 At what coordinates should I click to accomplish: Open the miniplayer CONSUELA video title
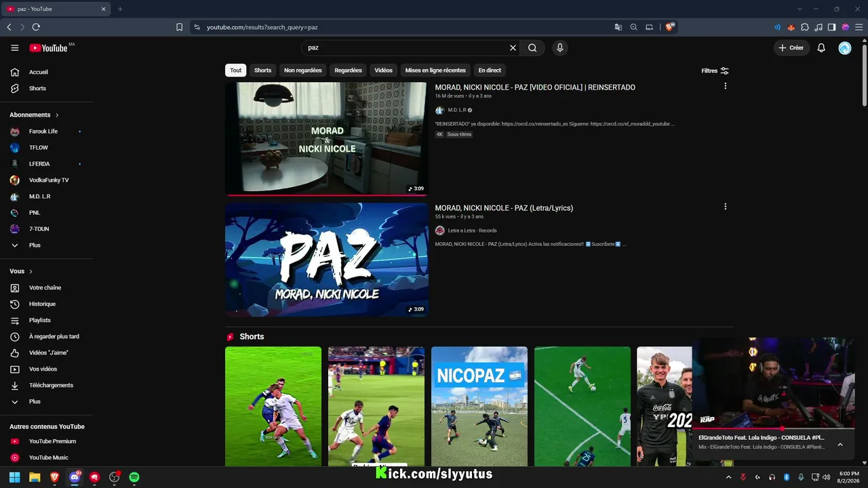pyautogui.click(x=762, y=438)
